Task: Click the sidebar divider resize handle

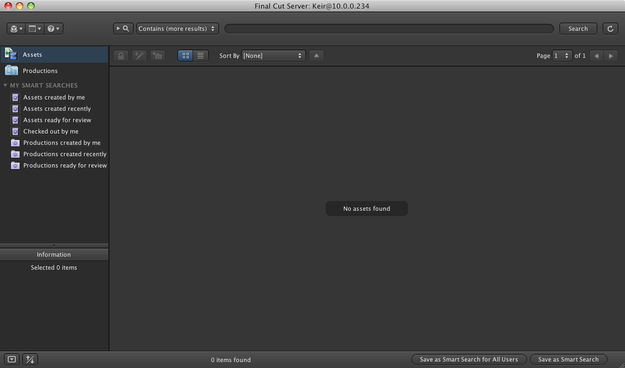Action: click(x=54, y=245)
